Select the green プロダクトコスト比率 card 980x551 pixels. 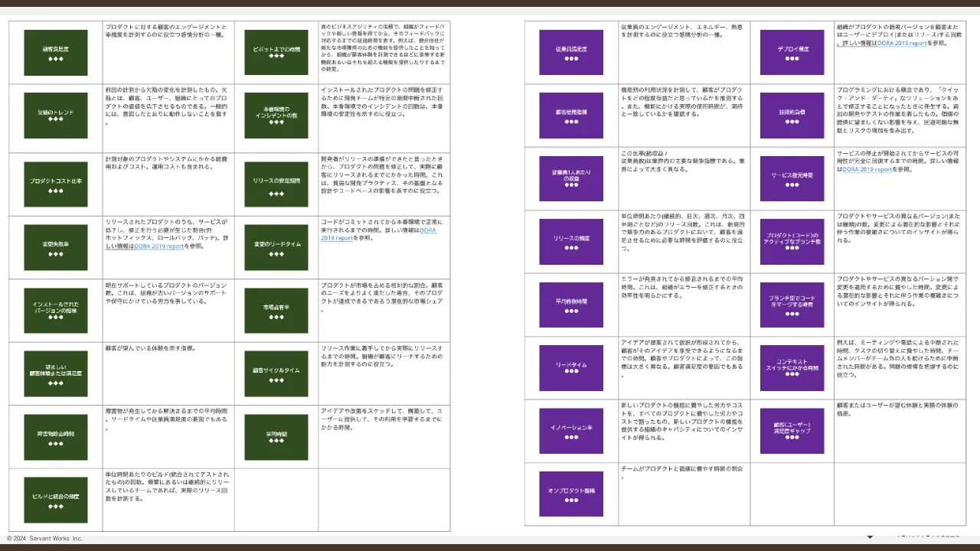[x=56, y=184]
